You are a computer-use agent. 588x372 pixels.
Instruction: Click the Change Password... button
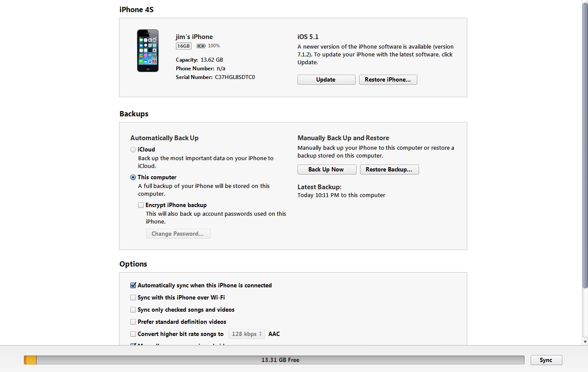178,234
